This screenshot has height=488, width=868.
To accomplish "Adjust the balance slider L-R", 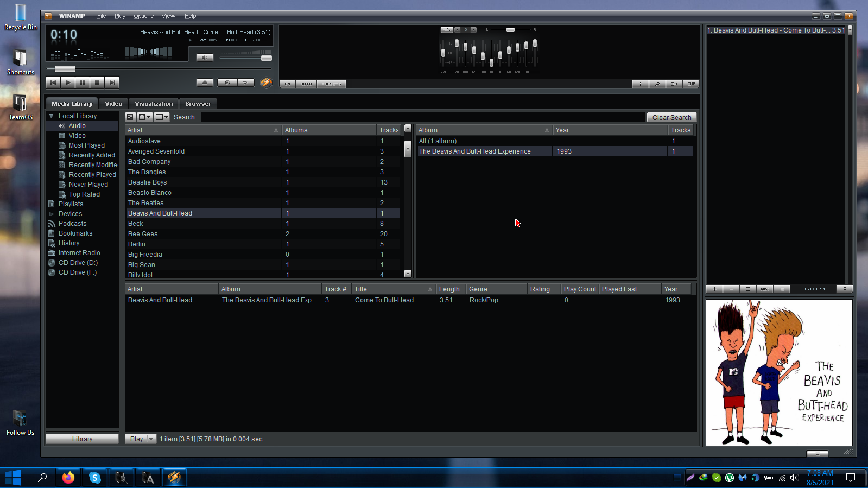I will click(510, 30).
